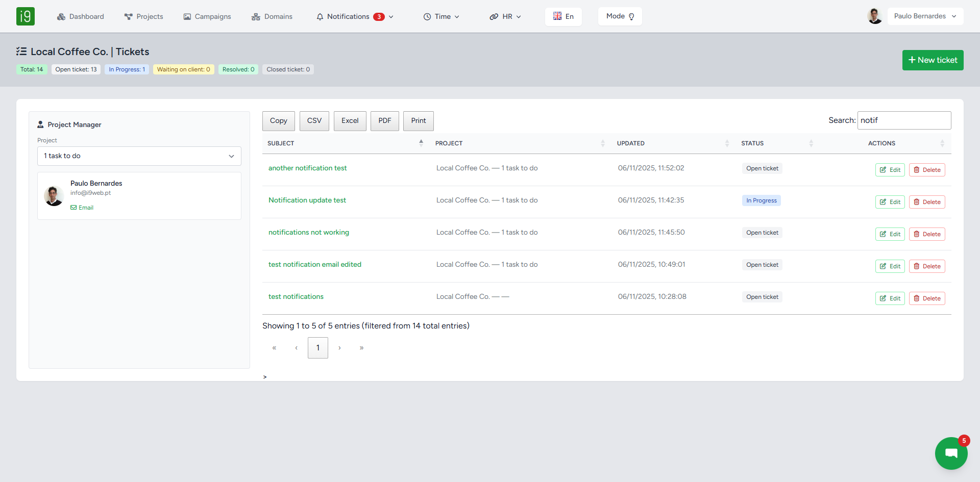Viewport: 980px width, 482px height.
Task: Click the New ticket button
Action: (x=933, y=60)
